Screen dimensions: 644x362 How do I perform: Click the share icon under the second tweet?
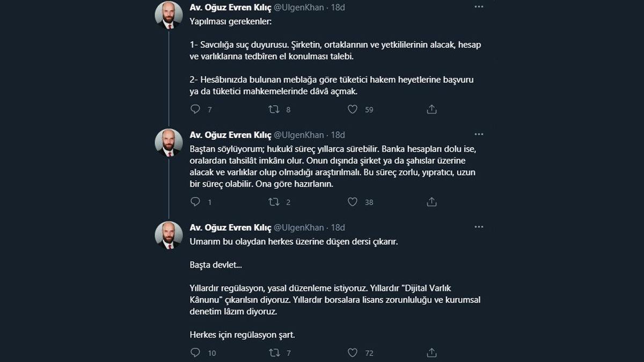[431, 202]
